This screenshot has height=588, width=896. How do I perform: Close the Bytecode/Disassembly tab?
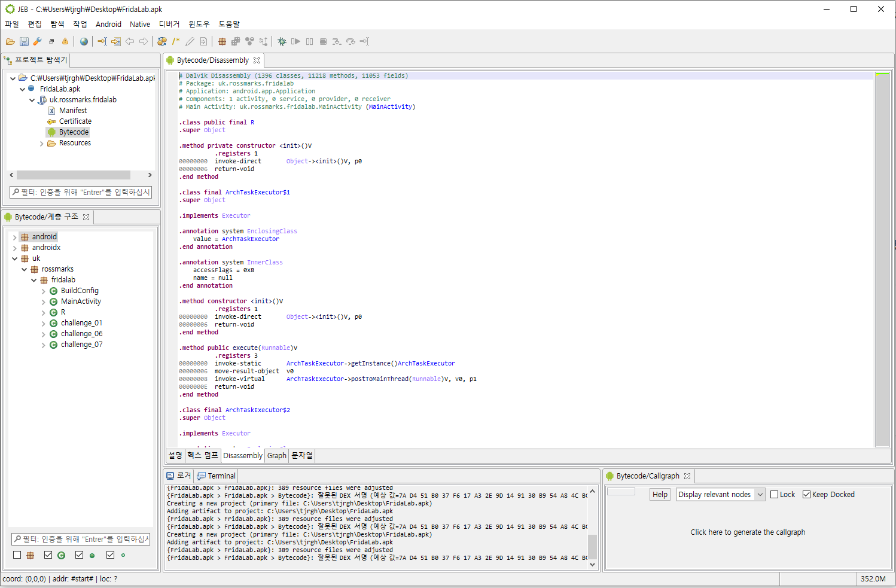tap(257, 60)
